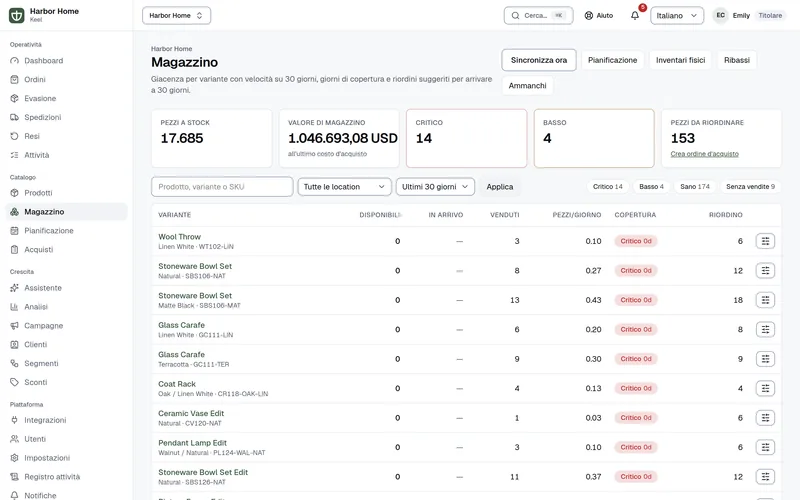Open the Pianificazione header button
800x500 pixels.
[612, 60]
